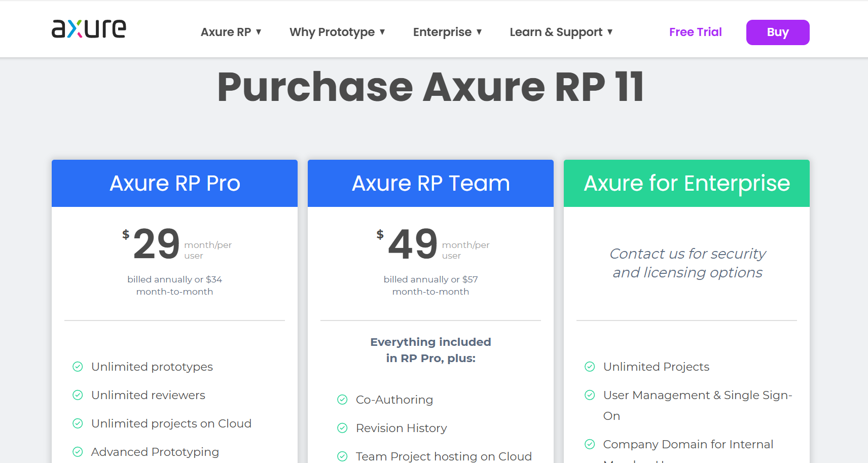Click 'Company Domain for Internal' text
Screen dimensions: 868x463
688,445
